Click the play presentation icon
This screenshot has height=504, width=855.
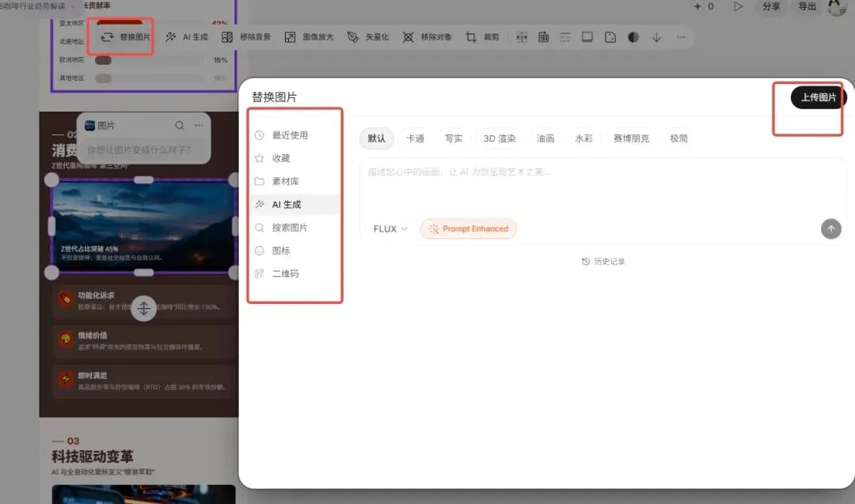(x=739, y=6)
